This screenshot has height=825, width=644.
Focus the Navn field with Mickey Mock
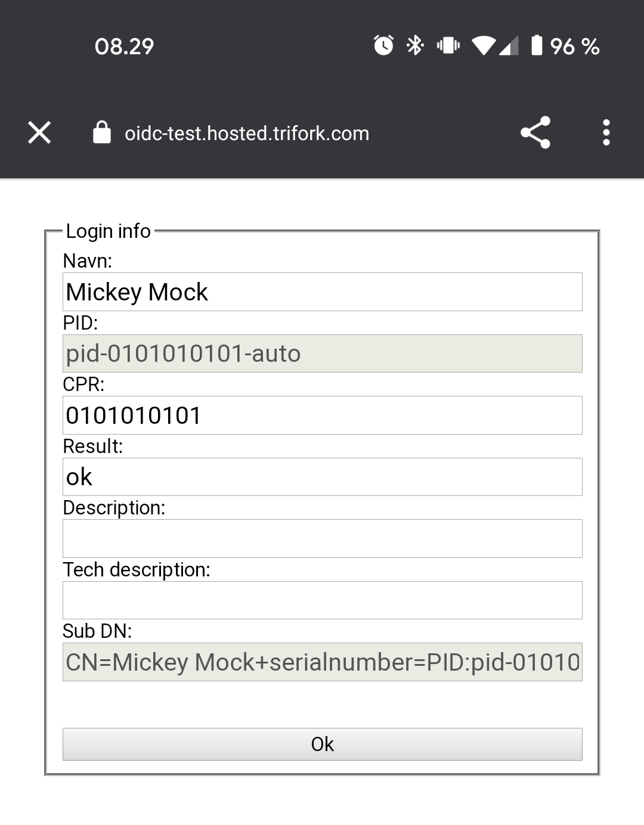coord(322,292)
